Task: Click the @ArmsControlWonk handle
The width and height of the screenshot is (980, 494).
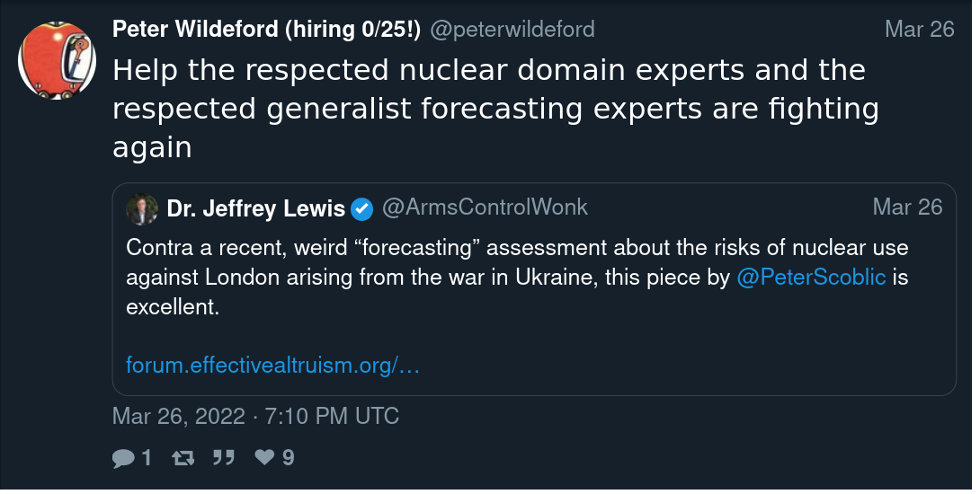Action: point(485,207)
